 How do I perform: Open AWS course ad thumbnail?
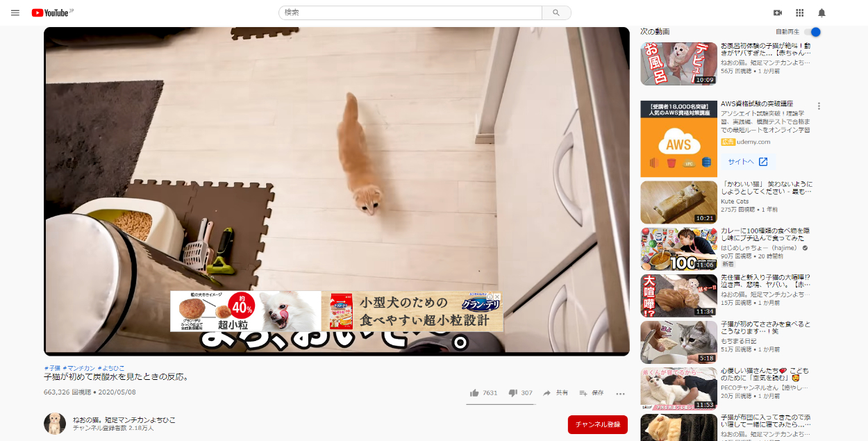coord(678,139)
